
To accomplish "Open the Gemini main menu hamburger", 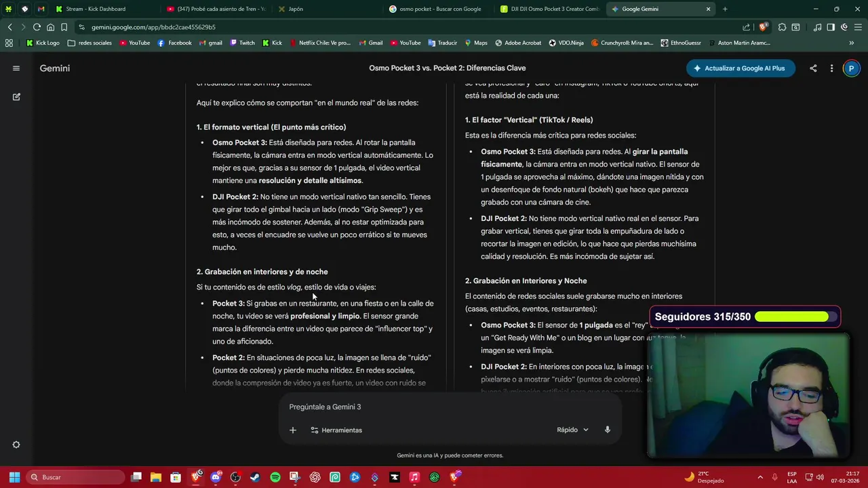I will [x=16, y=68].
